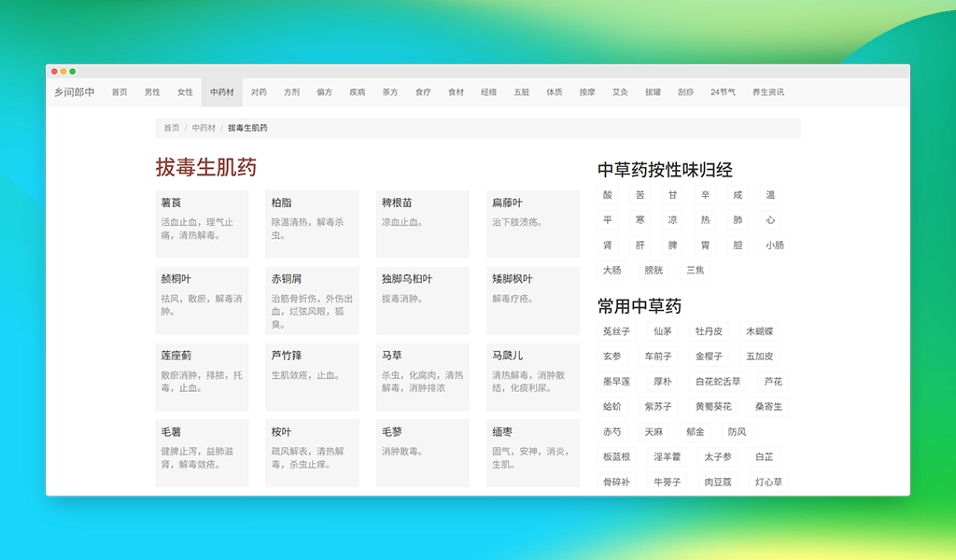The height and width of the screenshot is (560, 956).
Task: Open the 菟丝子 common herb tag
Action: [616, 331]
